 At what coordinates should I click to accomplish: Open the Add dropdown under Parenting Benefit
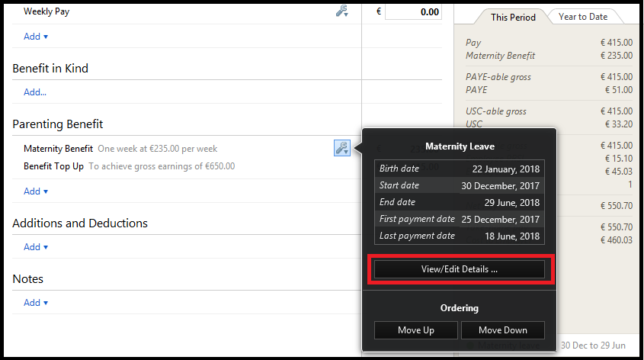click(36, 191)
